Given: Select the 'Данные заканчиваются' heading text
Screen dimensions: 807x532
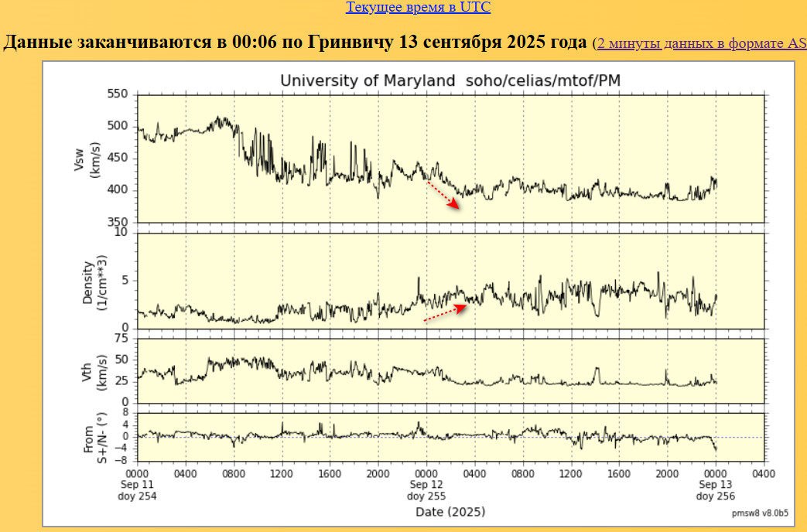Looking at the screenshot, I should coord(294,42).
